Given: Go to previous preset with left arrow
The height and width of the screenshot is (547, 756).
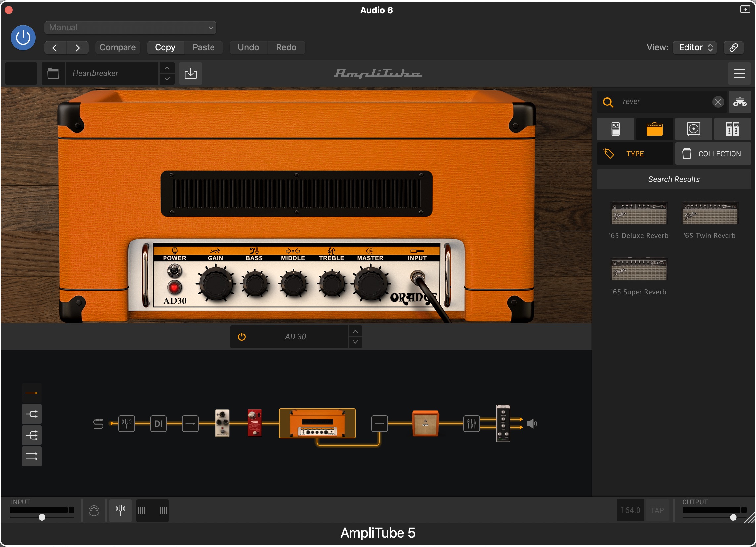Looking at the screenshot, I should point(55,48).
